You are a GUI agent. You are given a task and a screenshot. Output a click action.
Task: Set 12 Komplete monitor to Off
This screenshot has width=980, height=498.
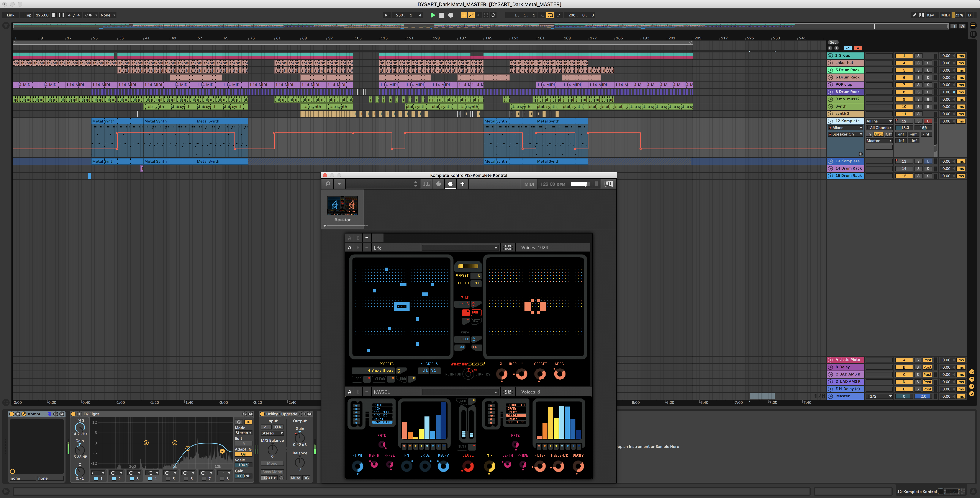[x=888, y=134]
